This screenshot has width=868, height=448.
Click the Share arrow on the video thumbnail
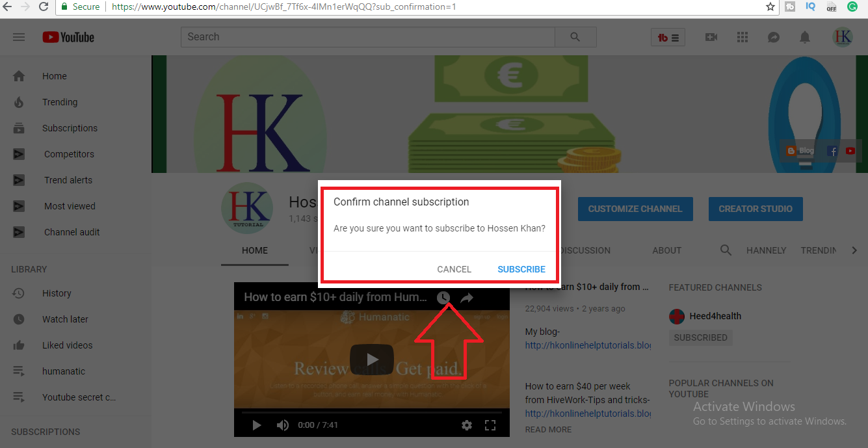coord(466,297)
